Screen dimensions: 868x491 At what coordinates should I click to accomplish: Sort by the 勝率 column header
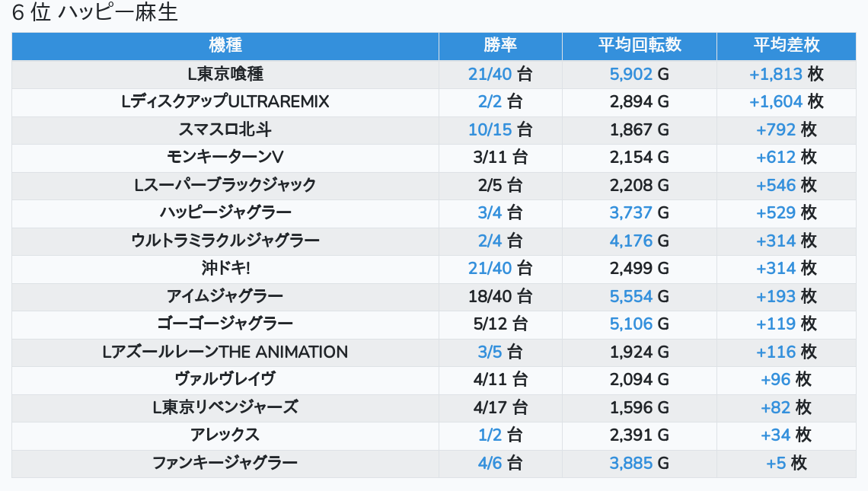500,46
